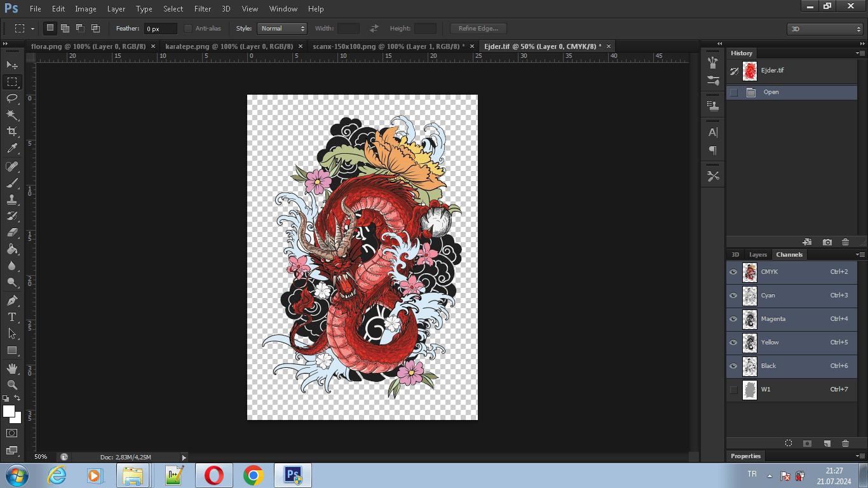Screen dimensions: 868x488
Task: Hide the Yellow channel
Action: [x=733, y=342]
